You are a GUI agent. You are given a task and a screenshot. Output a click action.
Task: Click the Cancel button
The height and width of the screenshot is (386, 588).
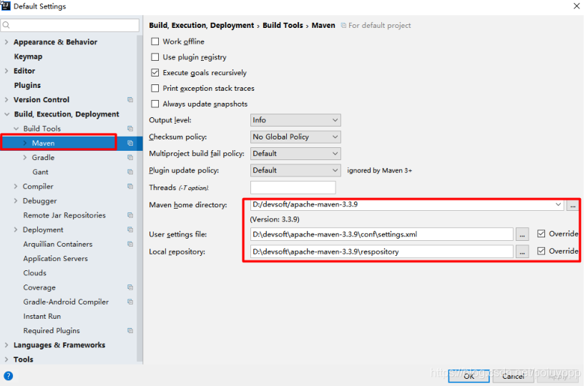[x=513, y=376]
